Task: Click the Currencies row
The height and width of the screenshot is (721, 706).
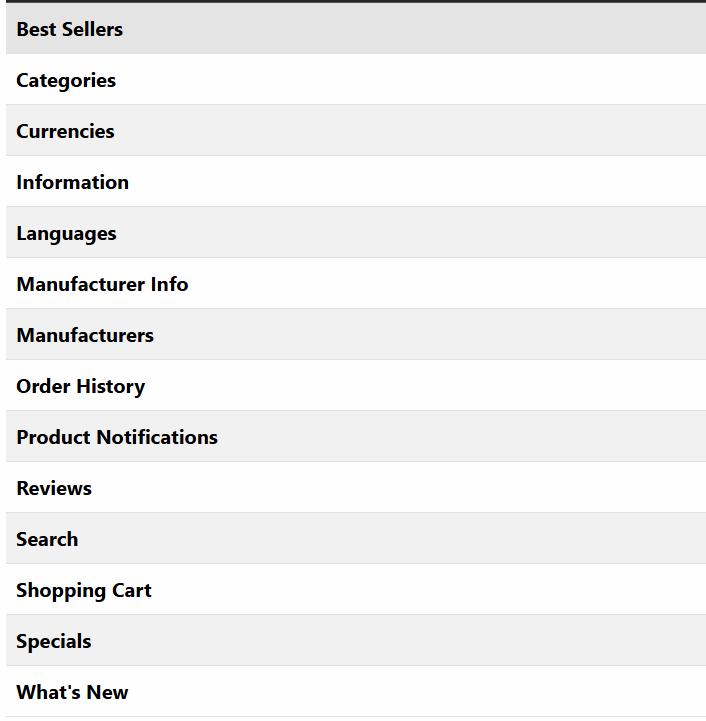Action: (x=356, y=131)
